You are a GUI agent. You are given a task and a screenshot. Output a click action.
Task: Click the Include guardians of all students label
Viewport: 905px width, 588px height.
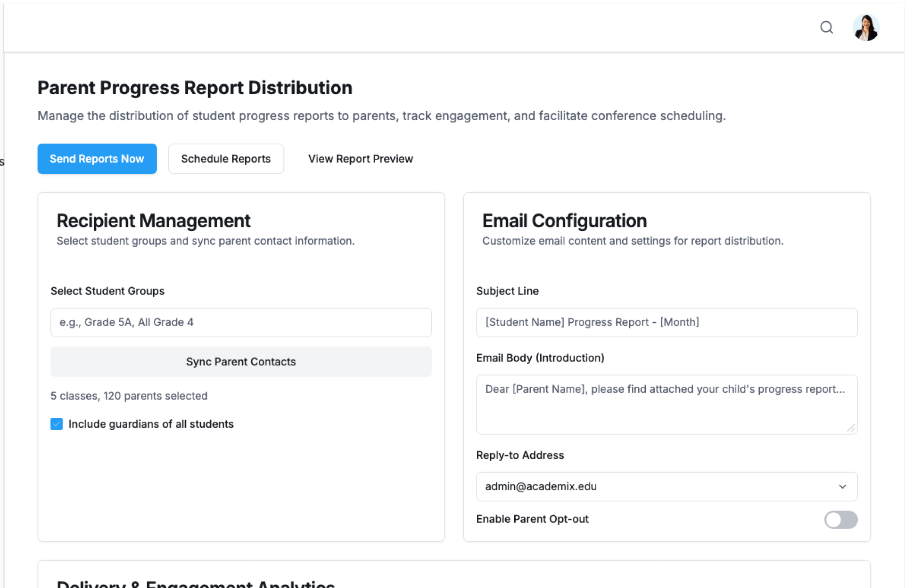click(151, 424)
